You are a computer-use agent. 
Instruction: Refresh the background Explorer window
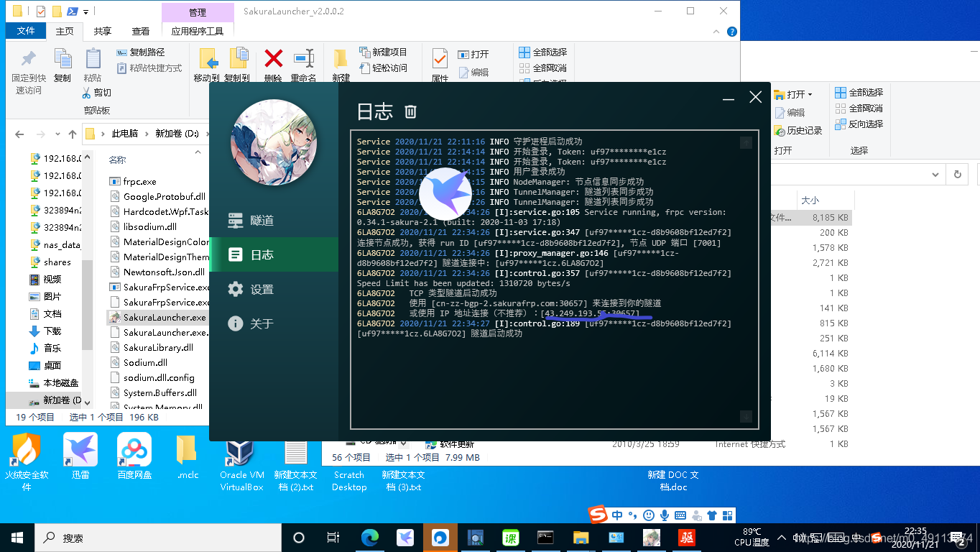957,174
